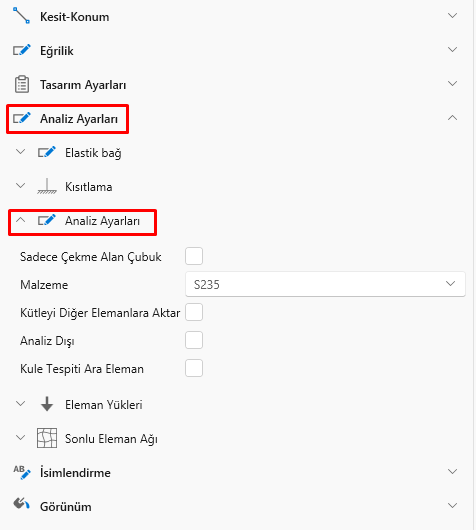Select the Tasarım Ayarları section label

(x=83, y=85)
